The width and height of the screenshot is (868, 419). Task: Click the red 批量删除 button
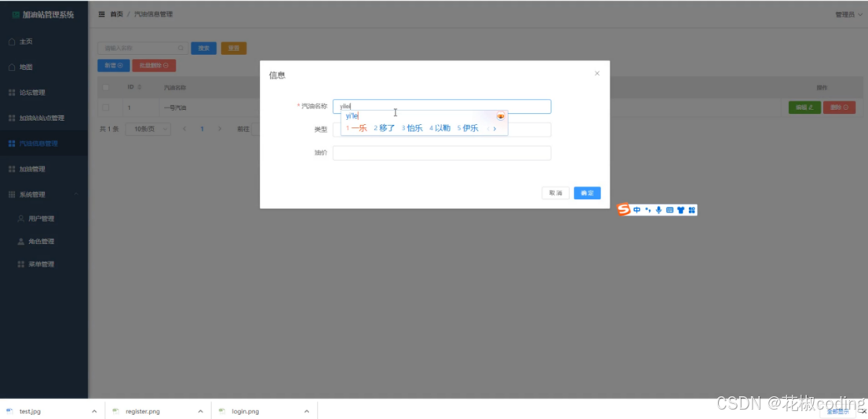coord(154,65)
